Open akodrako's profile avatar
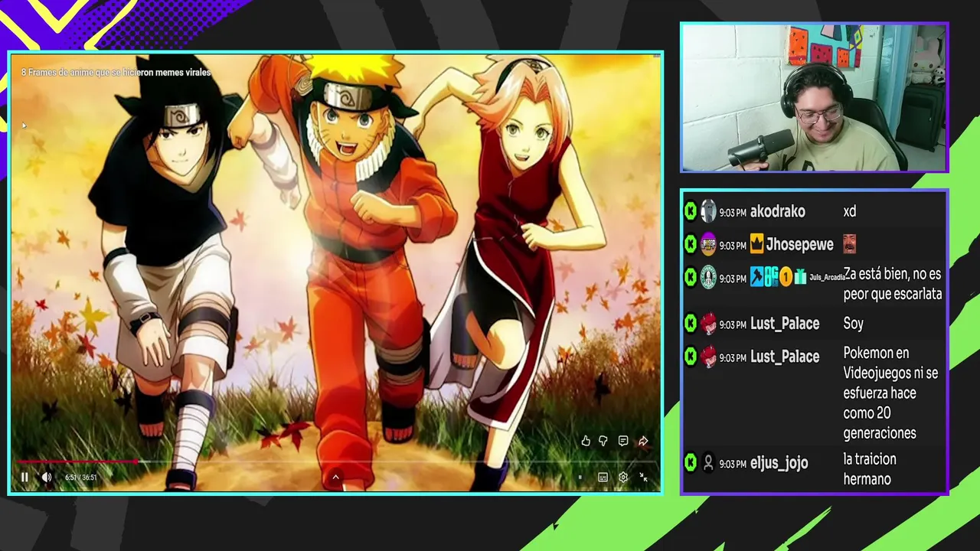Screen dimensions: 980x551 click(x=709, y=211)
